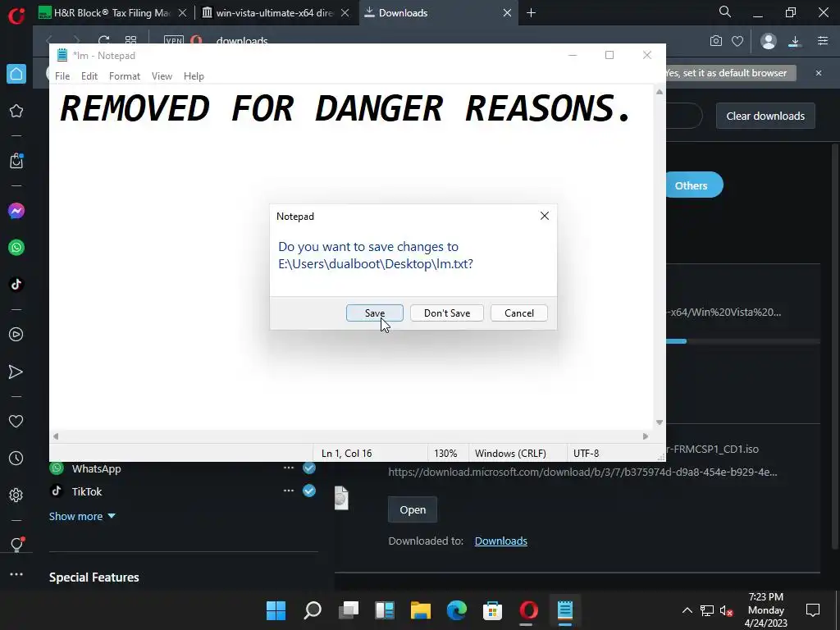The height and width of the screenshot is (630, 840).
Task: Select the Others downloads filter
Action: 694,185
